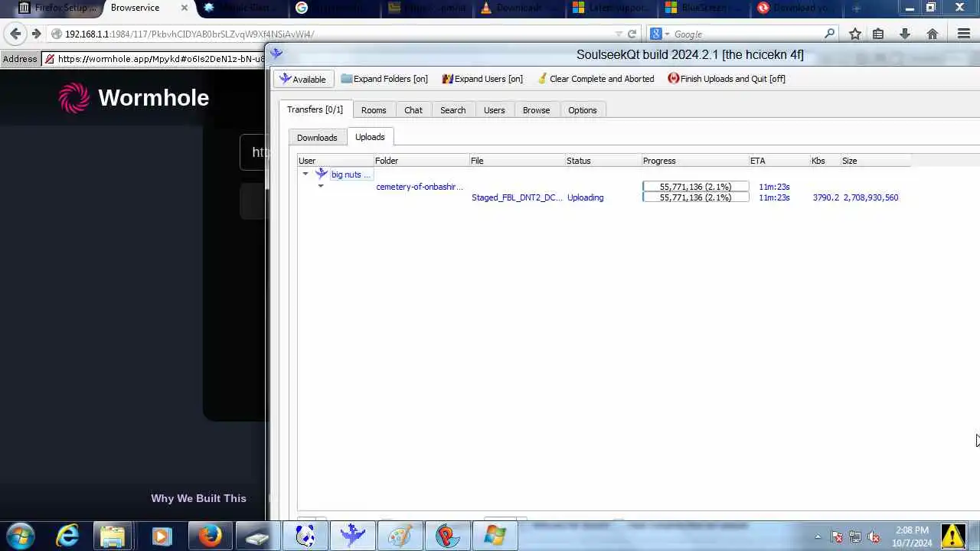Switch to the Downloads sub-tab
980x551 pixels.
click(x=317, y=138)
